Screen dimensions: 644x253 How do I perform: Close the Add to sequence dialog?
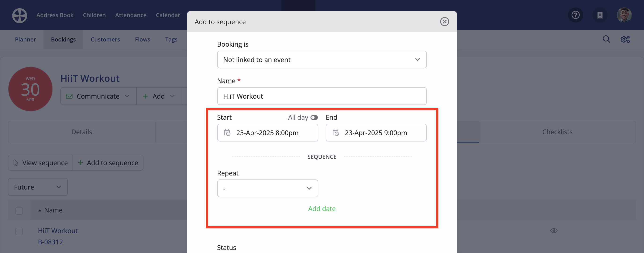444,22
